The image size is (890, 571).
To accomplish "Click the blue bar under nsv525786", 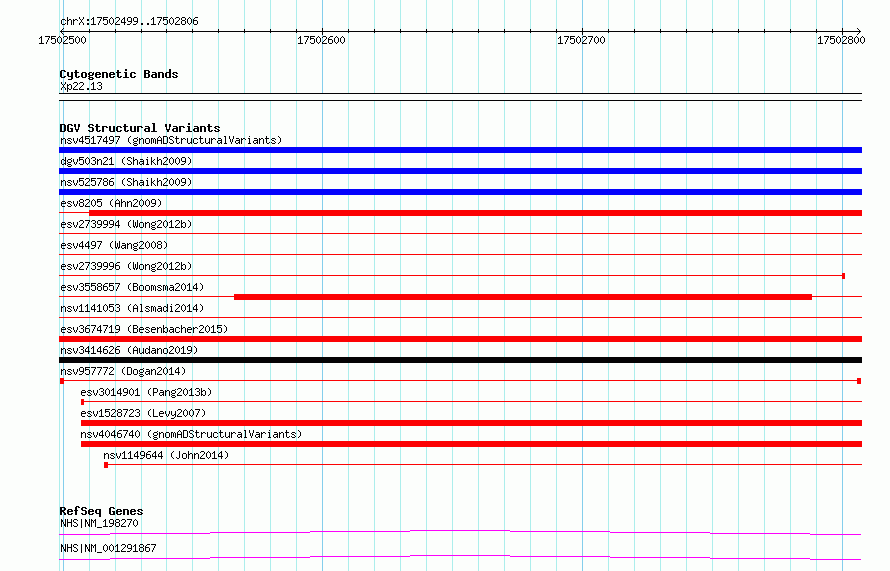I will point(460,192).
